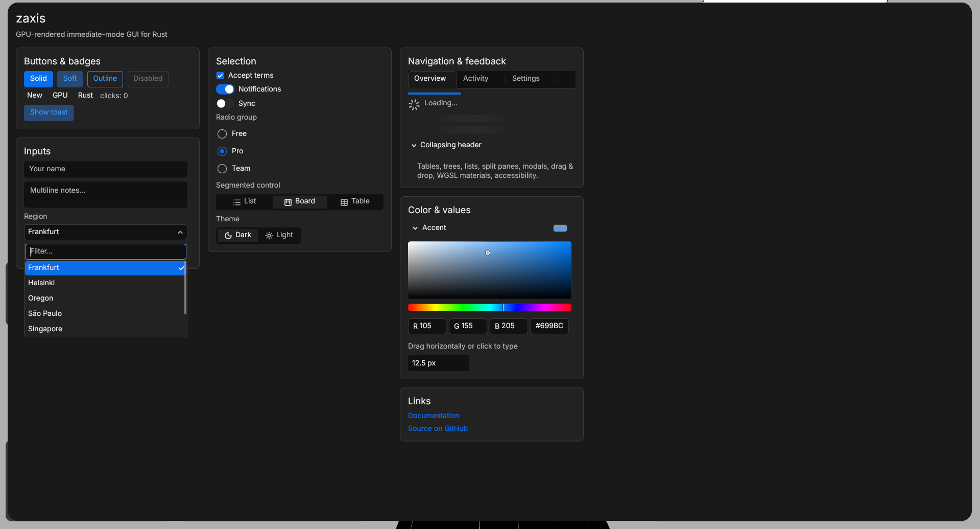
Task: Click the region list scrollbar
Action: coord(185,288)
